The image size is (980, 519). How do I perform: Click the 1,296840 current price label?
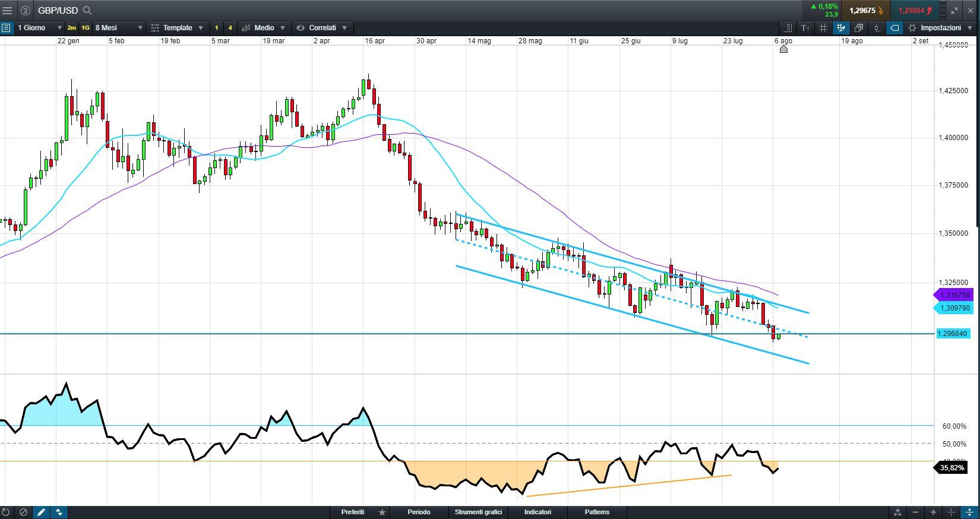tap(953, 334)
